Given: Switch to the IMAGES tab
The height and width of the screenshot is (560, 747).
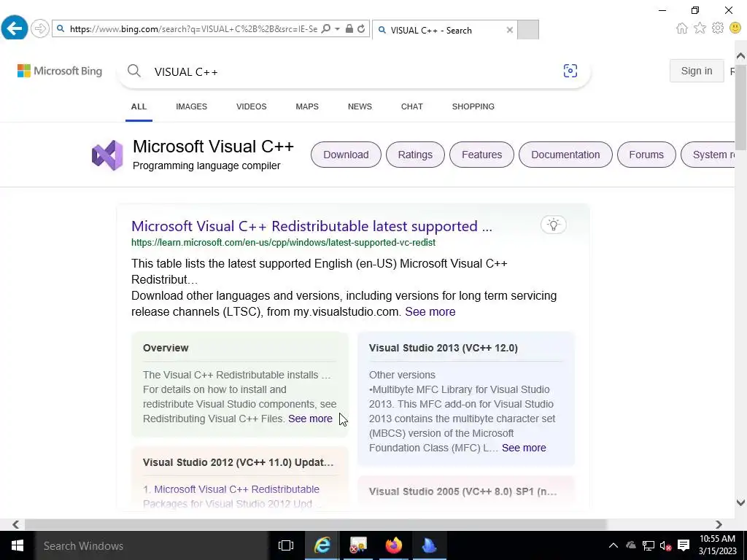Looking at the screenshot, I should (192, 106).
